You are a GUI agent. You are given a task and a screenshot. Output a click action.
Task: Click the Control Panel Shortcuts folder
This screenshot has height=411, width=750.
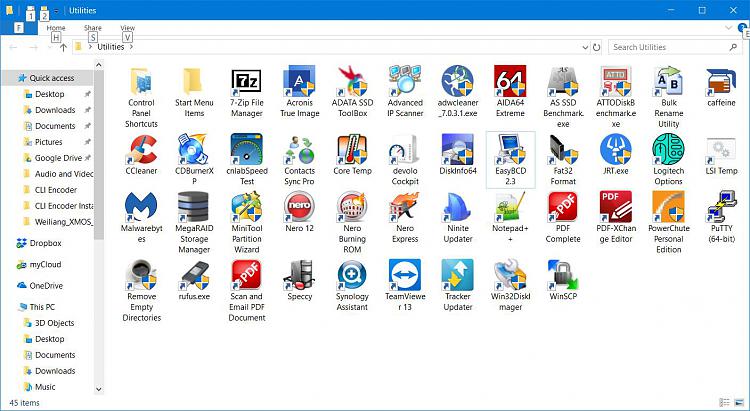pyautogui.click(x=142, y=82)
